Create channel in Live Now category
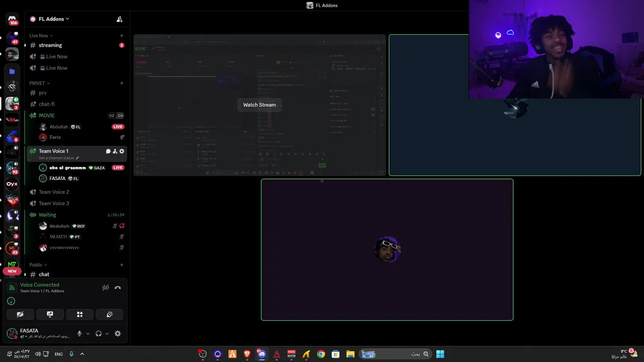 122,36
